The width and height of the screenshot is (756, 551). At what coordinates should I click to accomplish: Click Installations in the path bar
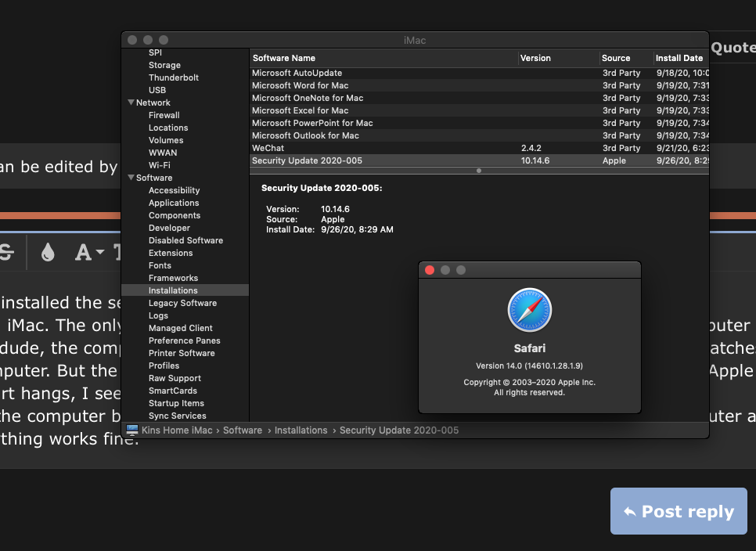tap(301, 430)
